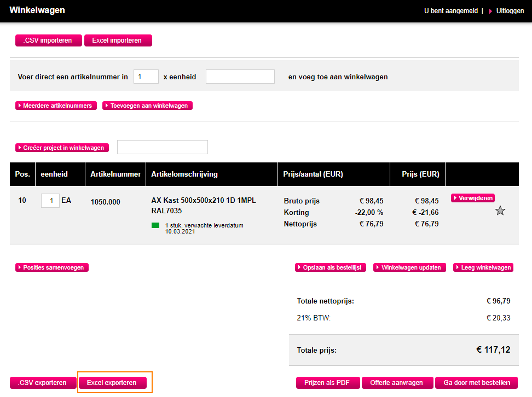Click Winkelwagen updaten
Screen dimensions: 532x397
point(409,267)
